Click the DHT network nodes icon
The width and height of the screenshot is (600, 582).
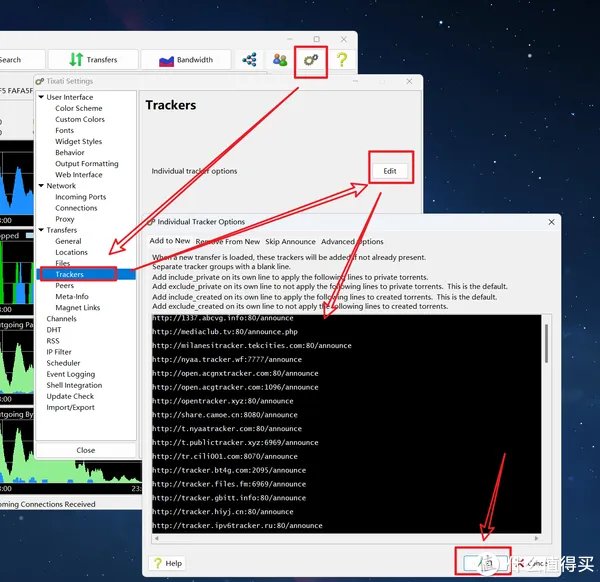249,60
